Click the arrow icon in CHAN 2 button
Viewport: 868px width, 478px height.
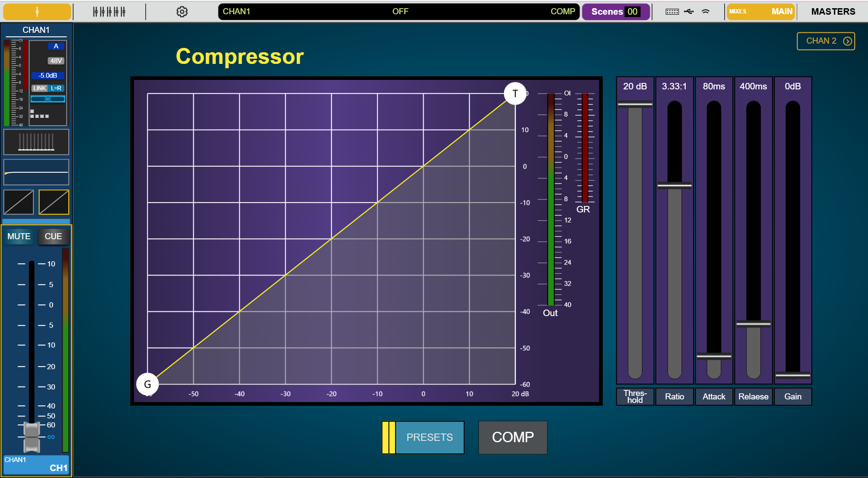coord(848,41)
